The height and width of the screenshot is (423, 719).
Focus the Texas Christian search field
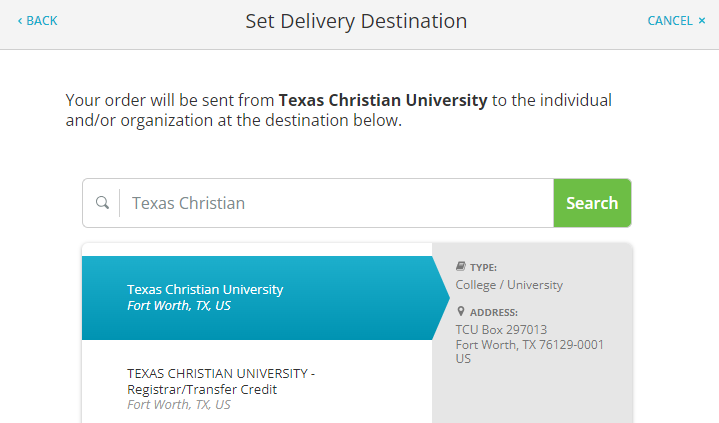coord(337,203)
